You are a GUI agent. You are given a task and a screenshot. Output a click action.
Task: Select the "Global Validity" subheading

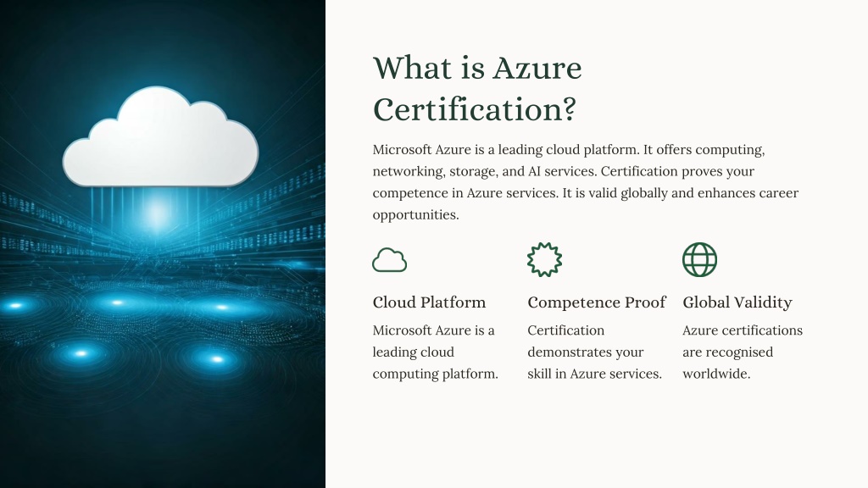click(x=737, y=302)
